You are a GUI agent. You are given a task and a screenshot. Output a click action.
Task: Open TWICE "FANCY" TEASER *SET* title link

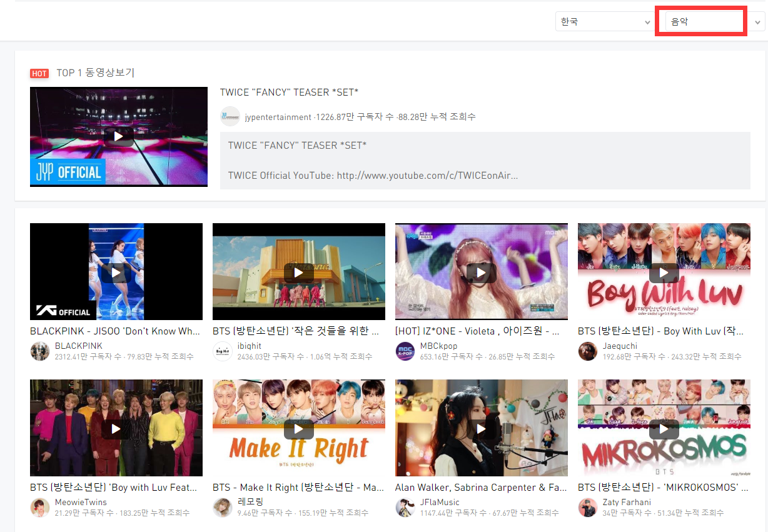coord(289,93)
